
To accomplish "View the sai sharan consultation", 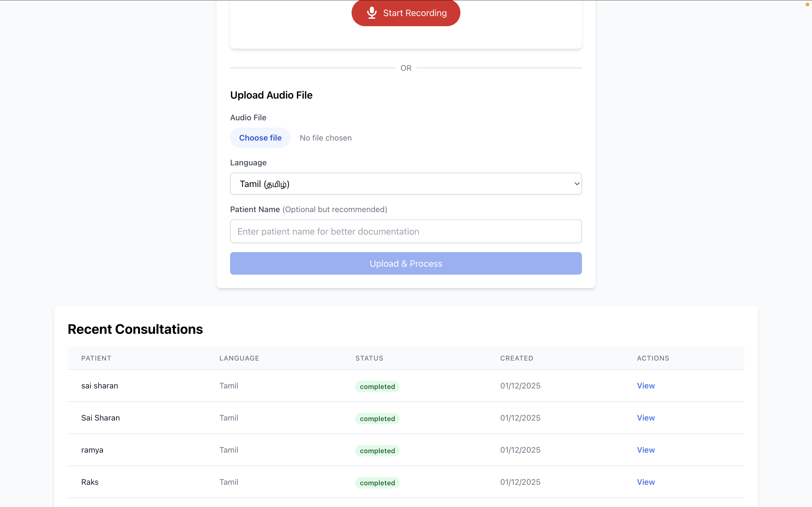I will [645, 386].
